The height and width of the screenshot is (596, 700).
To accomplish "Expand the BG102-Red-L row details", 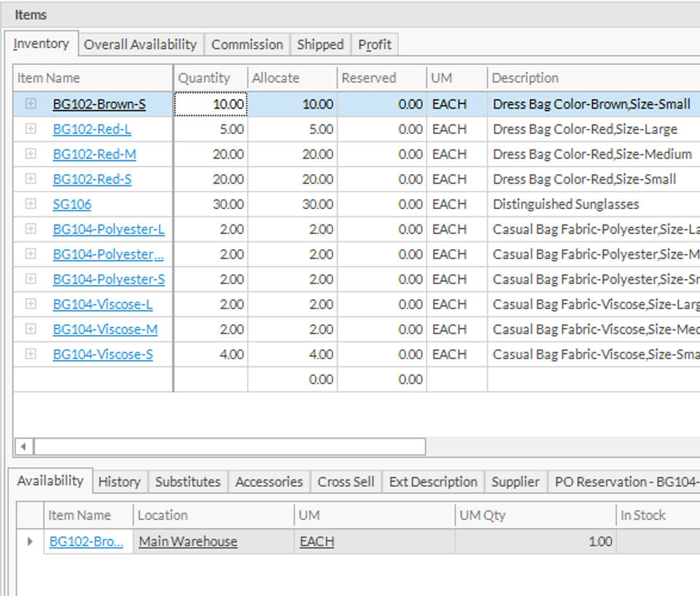I will [31, 129].
